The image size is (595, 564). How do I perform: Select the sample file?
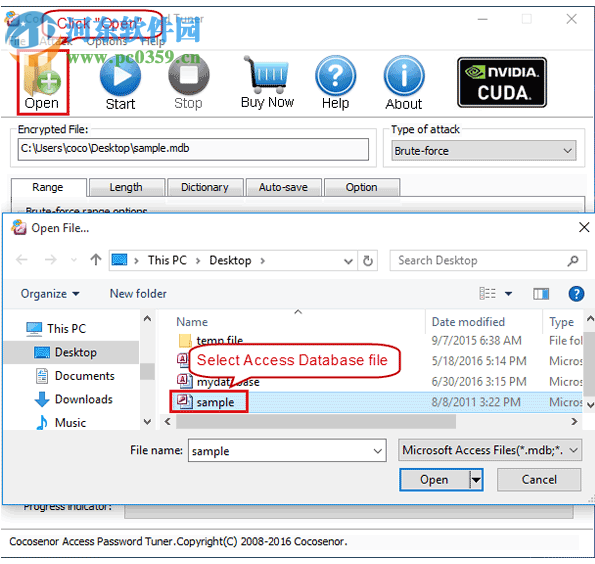click(x=209, y=402)
